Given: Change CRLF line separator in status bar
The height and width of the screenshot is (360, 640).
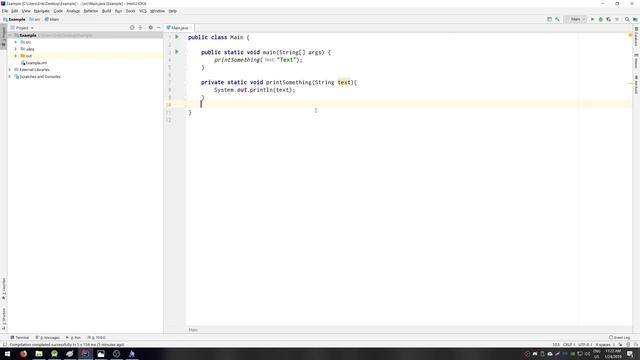Looking at the screenshot, I should (569, 344).
